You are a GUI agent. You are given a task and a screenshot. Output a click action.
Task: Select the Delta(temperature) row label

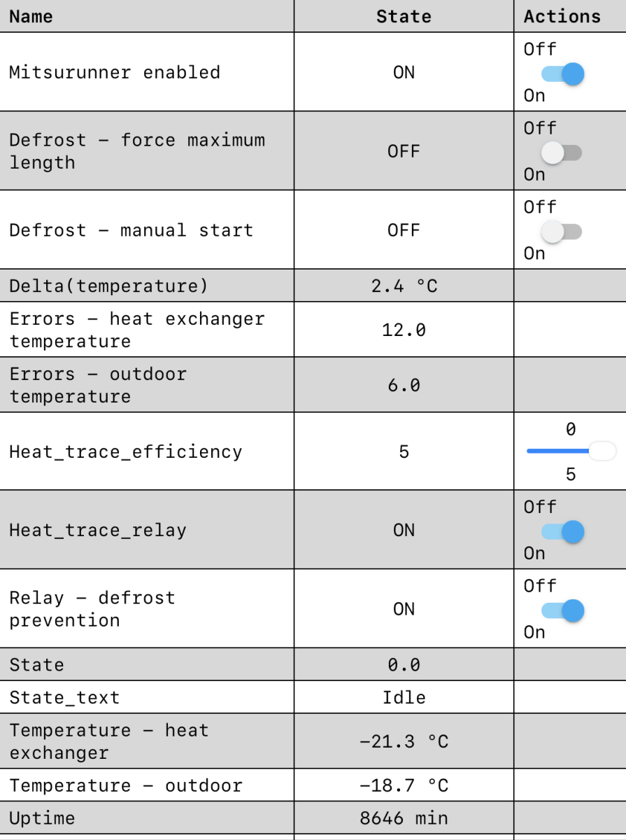pyautogui.click(x=108, y=286)
